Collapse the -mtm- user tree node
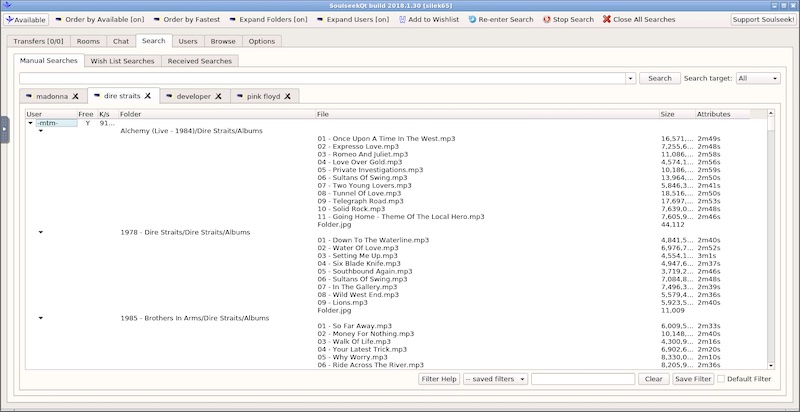This screenshot has height=412, width=800. pos(30,123)
